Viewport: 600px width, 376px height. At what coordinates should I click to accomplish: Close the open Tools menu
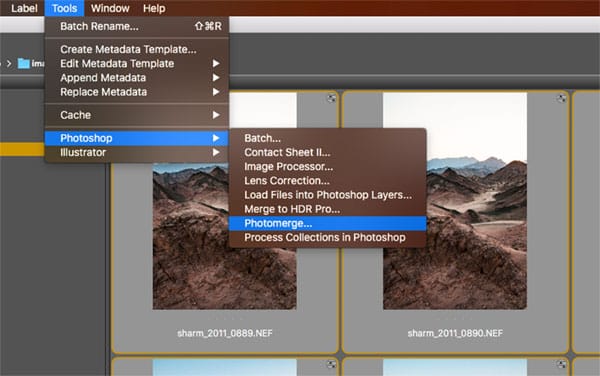tap(64, 8)
